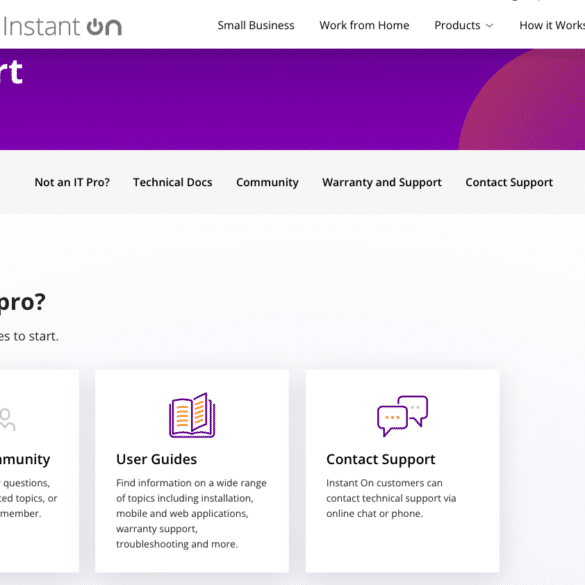The image size is (585, 585).
Task: Open the Products menu
Action: coord(457,25)
